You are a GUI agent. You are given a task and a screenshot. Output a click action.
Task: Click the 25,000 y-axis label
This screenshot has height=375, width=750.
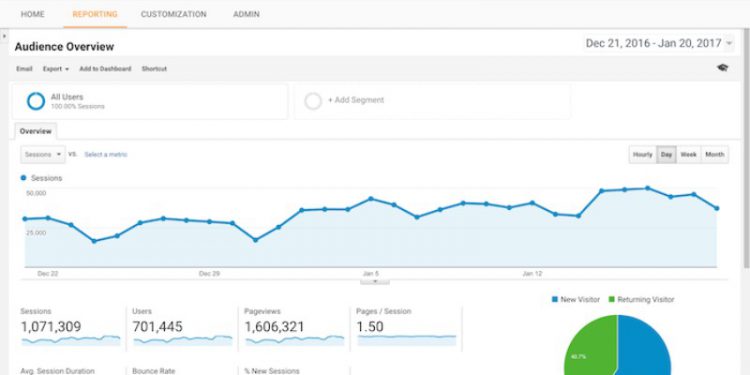(x=36, y=233)
